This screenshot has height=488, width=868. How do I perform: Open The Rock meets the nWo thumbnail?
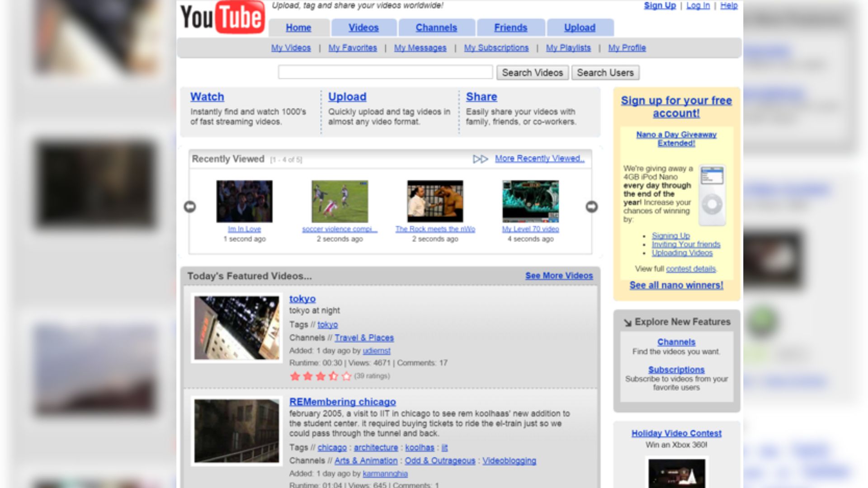pos(435,201)
